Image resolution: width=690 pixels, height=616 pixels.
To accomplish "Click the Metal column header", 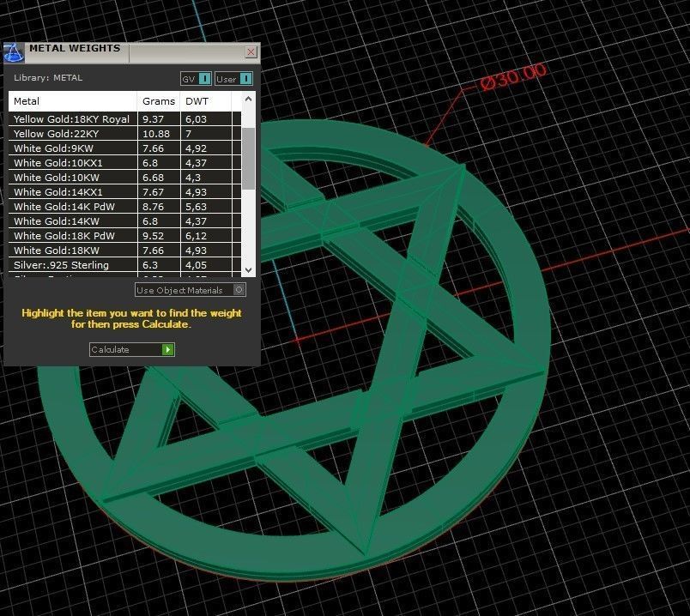I will (73, 101).
